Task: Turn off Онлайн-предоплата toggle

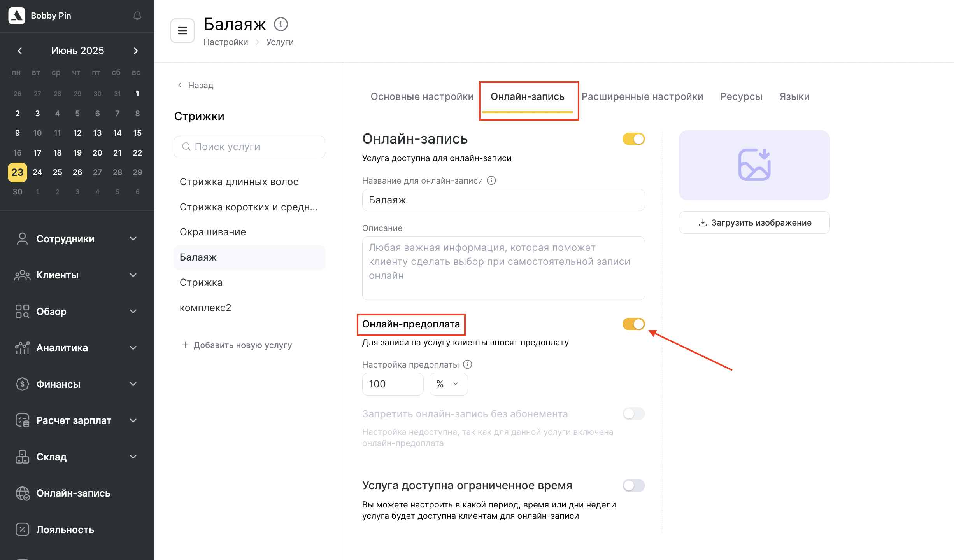Action: (633, 324)
